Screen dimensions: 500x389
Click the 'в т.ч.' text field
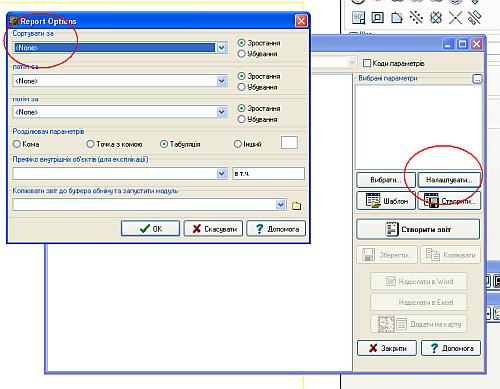click(x=268, y=173)
